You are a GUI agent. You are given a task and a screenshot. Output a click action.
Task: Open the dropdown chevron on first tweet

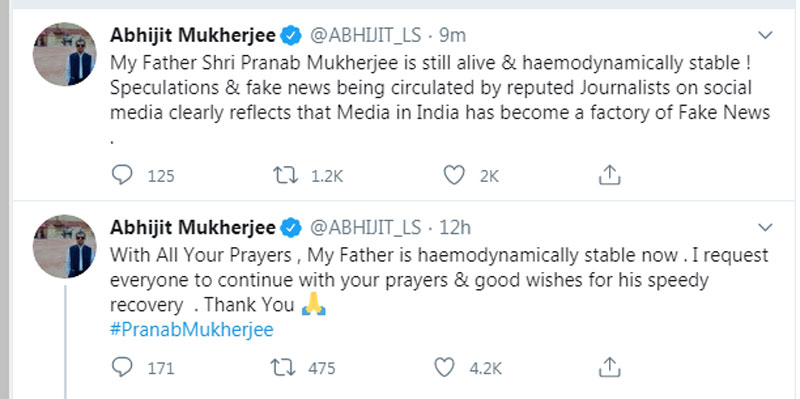pyautogui.click(x=765, y=35)
